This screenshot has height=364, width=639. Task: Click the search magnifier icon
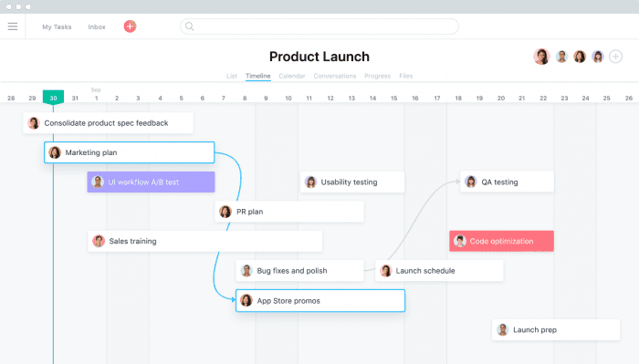pyautogui.click(x=190, y=26)
